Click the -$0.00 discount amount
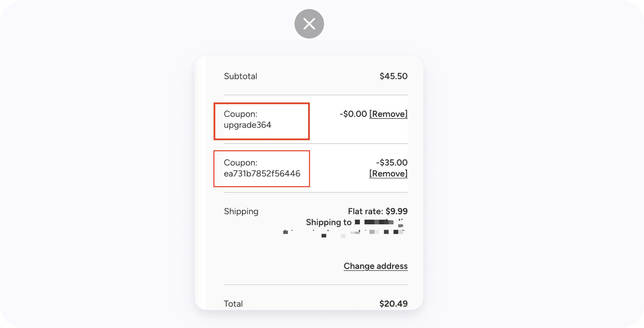The width and height of the screenshot is (644, 328). point(353,114)
